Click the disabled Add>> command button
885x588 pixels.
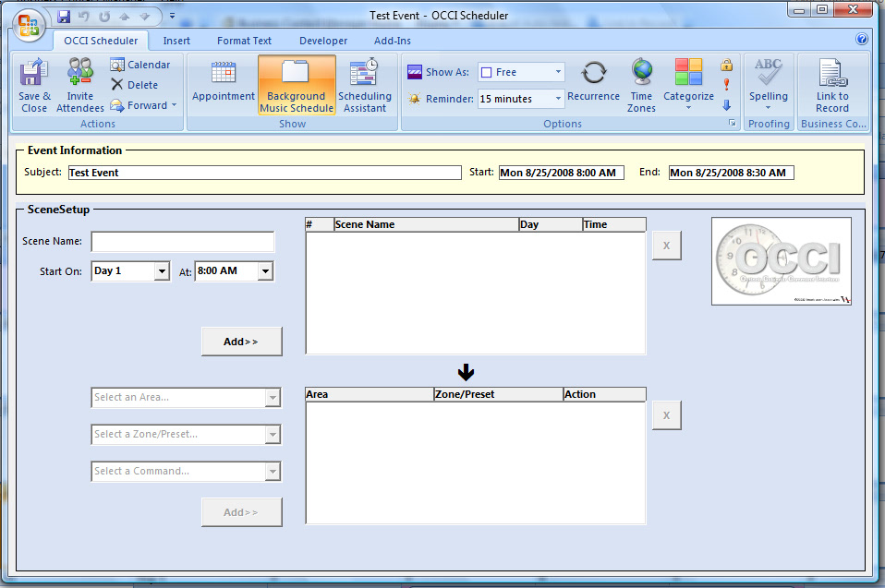click(x=241, y=512)
